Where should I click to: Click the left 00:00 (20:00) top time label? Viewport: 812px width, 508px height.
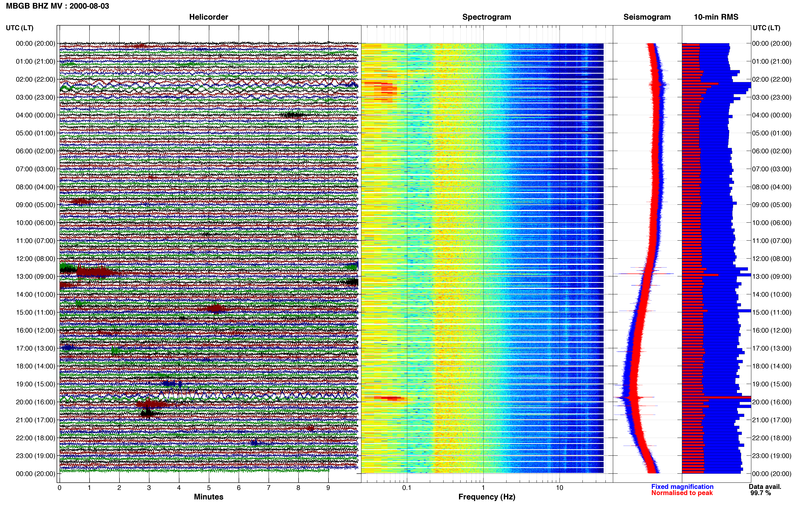(x=36, y=43)
